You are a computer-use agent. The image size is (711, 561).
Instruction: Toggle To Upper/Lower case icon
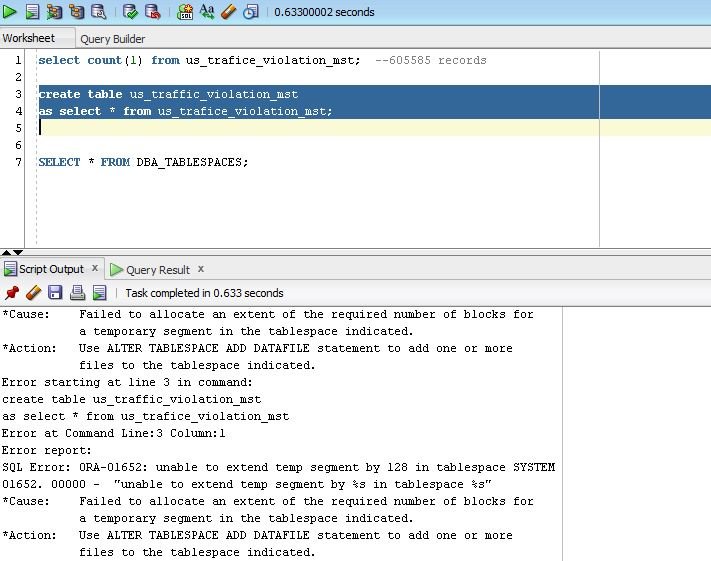click(207, 12)
